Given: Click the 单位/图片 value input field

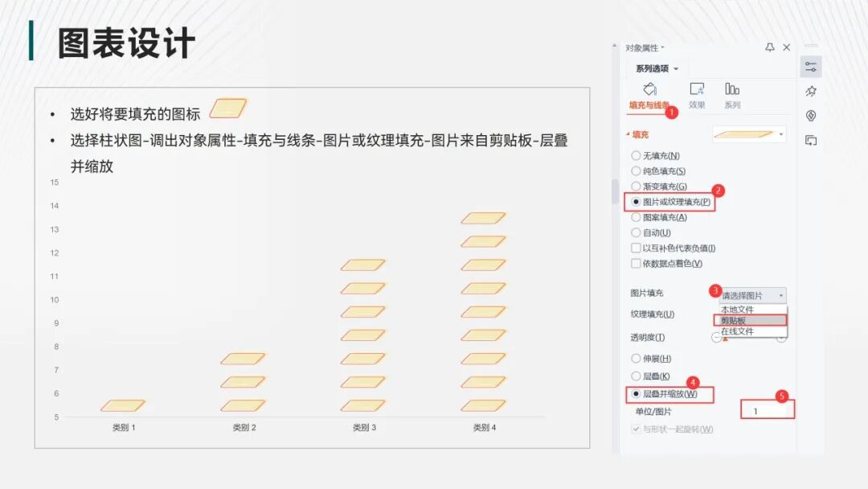Looking at the screenshot, I should (768, 409).
